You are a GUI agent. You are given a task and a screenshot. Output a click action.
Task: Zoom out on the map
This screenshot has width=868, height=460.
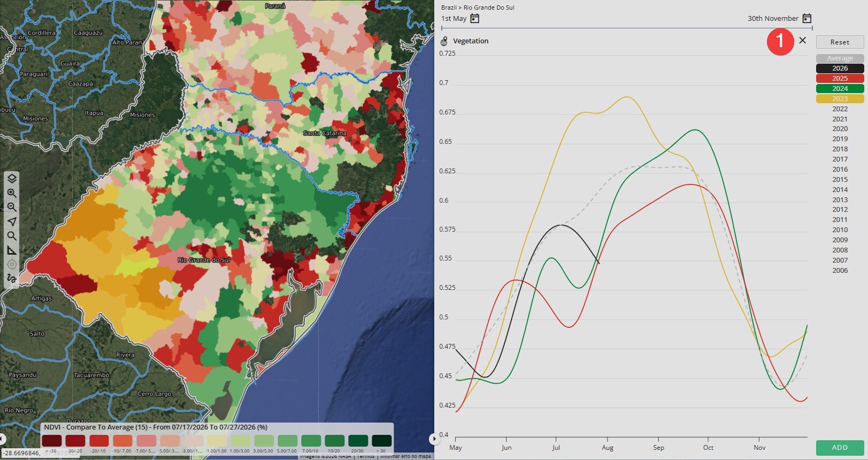pos(12,207)
